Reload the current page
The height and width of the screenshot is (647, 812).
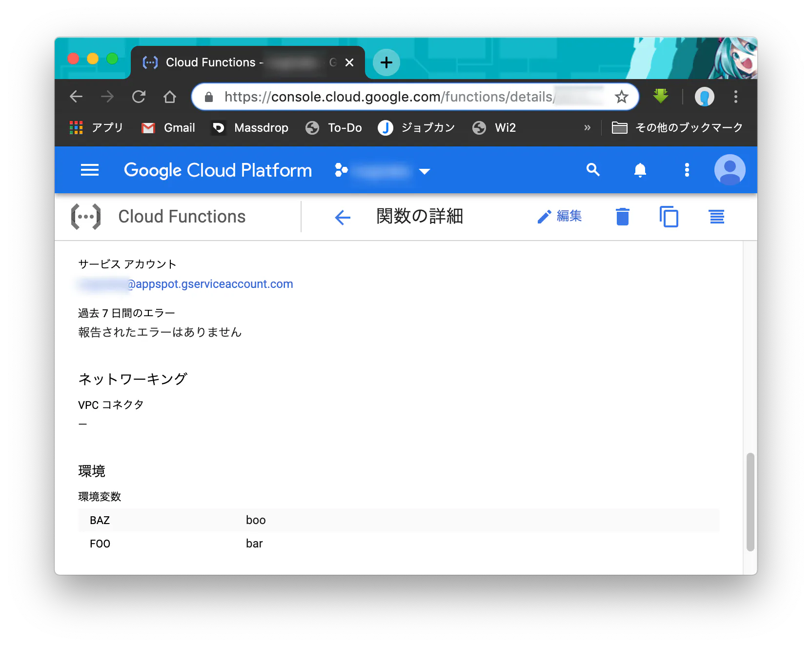(x=139, y=97)
